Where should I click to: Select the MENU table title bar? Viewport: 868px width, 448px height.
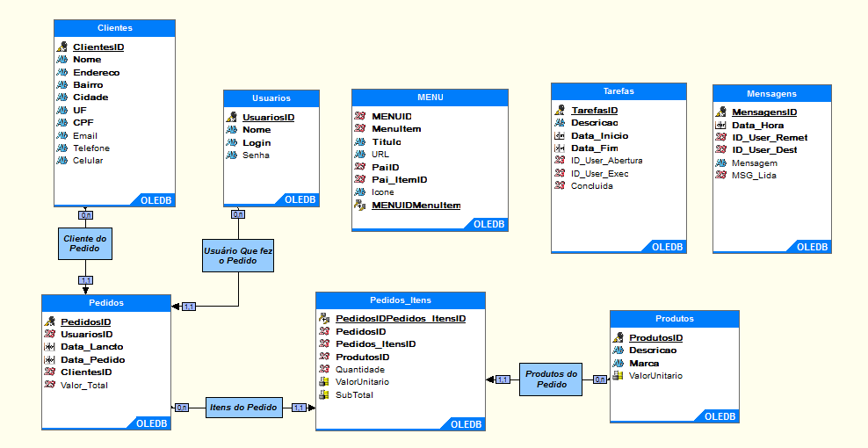click(x=430, y=97)
